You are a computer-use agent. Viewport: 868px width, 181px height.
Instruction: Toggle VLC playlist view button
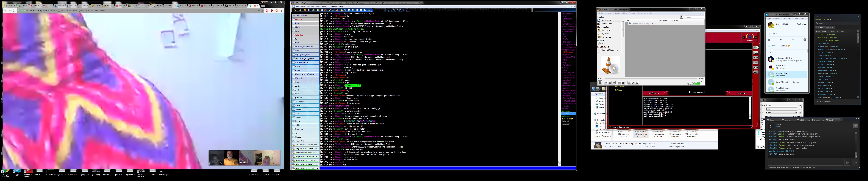(629, 83)
